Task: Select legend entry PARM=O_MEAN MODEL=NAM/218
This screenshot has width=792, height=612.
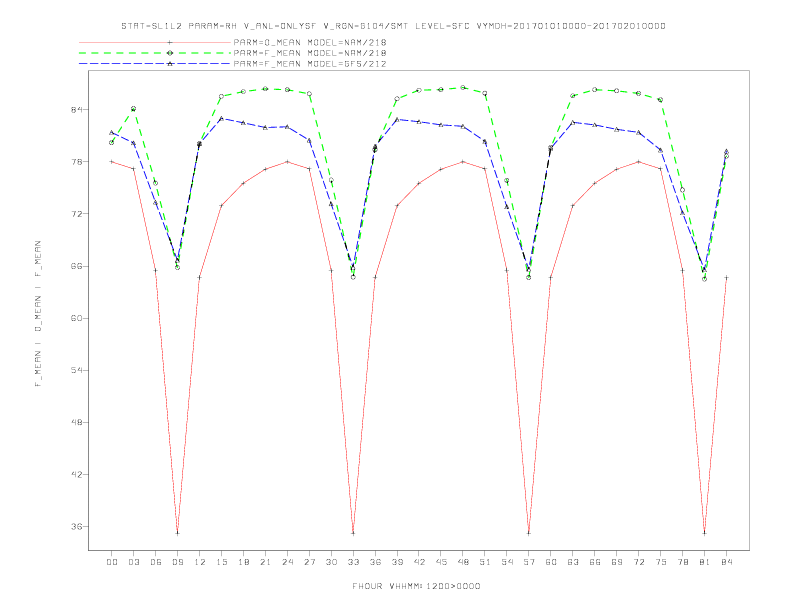Action: 310,42
